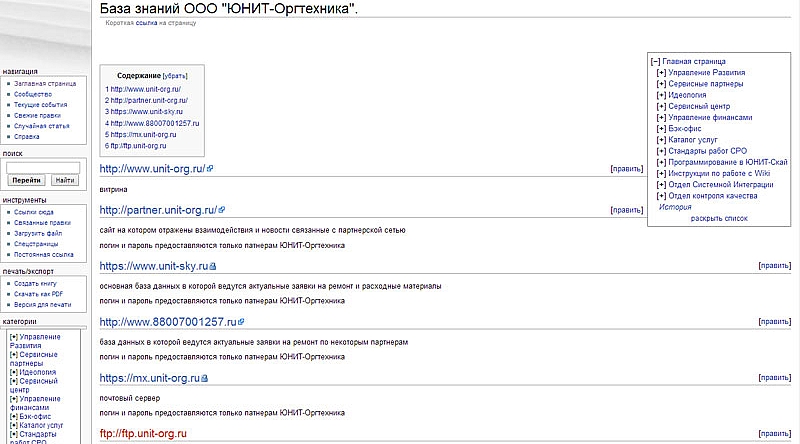800x444 pixels.
Task: Click lock icon beside https://mx.unit-org.ru heading
Action: (x=204, y=379)
